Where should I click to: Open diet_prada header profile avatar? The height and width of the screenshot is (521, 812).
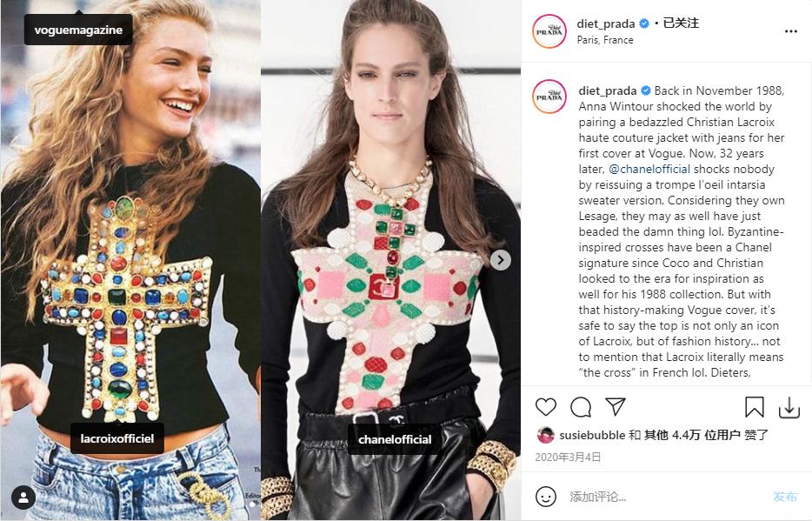(x=549, y=31)
